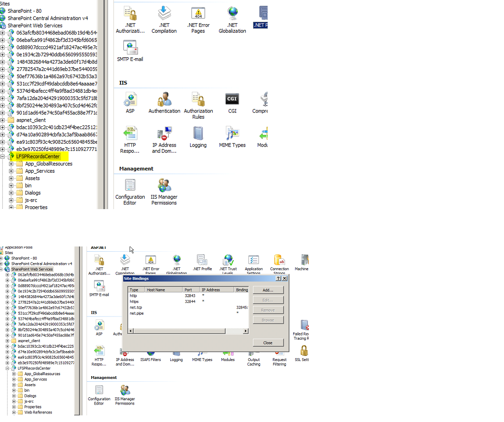Select 063afcfb8034468ebad068b19d4b service in upper tree

click(57, 33)
